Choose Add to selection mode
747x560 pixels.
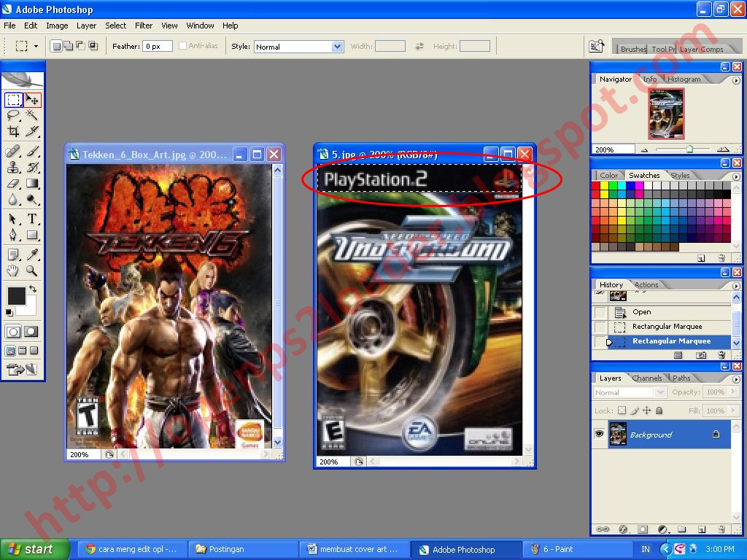pyautogui.click(x=69, y=46)
